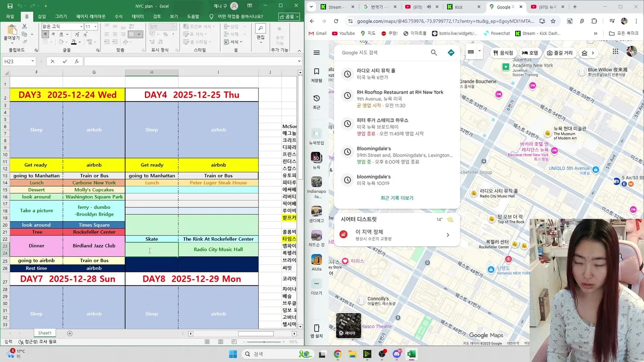Screen dimensions: 644x362
Task: Open Recents in Maps sidebar
Action: [x=316, y=102]
